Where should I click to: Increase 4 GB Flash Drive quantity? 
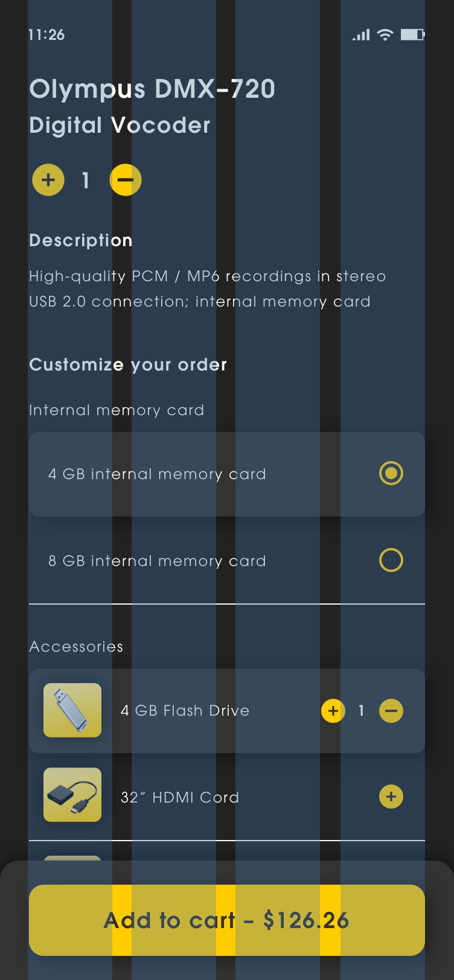pos(333,711)
